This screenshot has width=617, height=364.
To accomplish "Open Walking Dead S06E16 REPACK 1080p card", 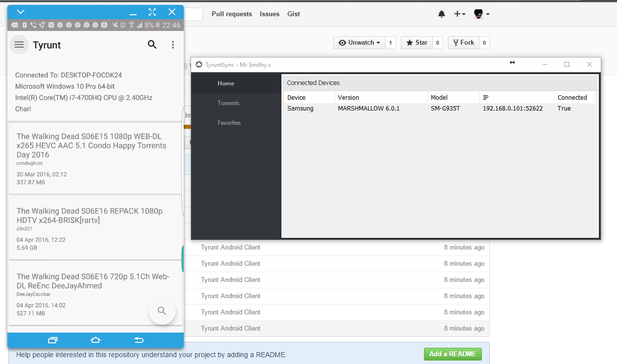I will pyautogui.click(x=95, y=228).
